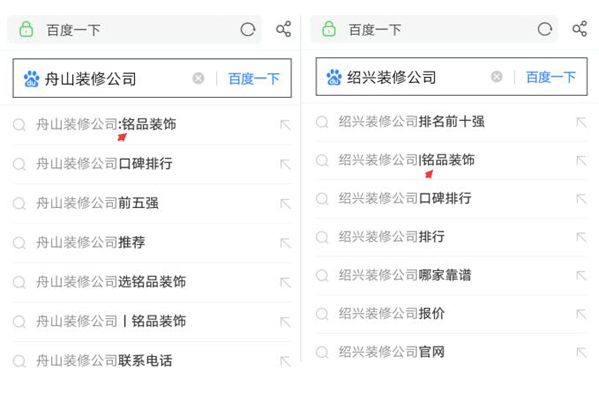
Task: Click magnifier icon beside 绍兴装修公司排行
Action: point(322,237)
